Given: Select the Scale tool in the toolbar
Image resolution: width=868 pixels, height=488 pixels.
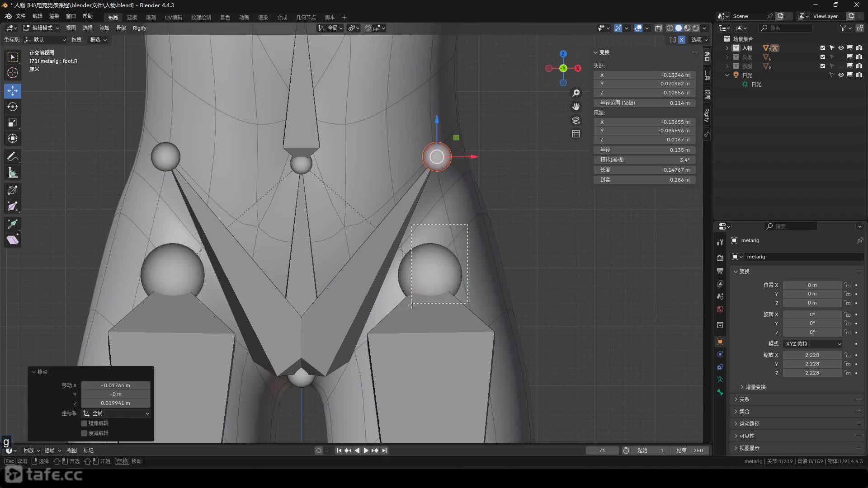Looking at the screenshot, I should coord(13,123).
